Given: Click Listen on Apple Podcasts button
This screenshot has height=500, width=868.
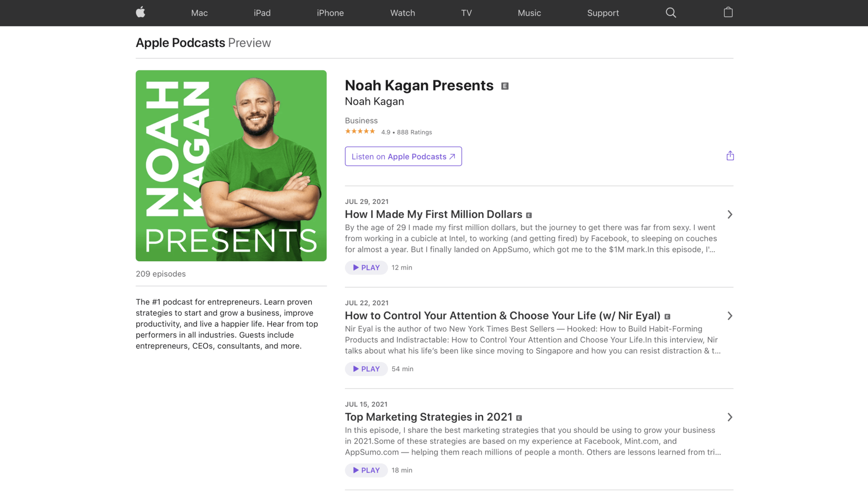Looking at the screenshot, I should 403,156.
